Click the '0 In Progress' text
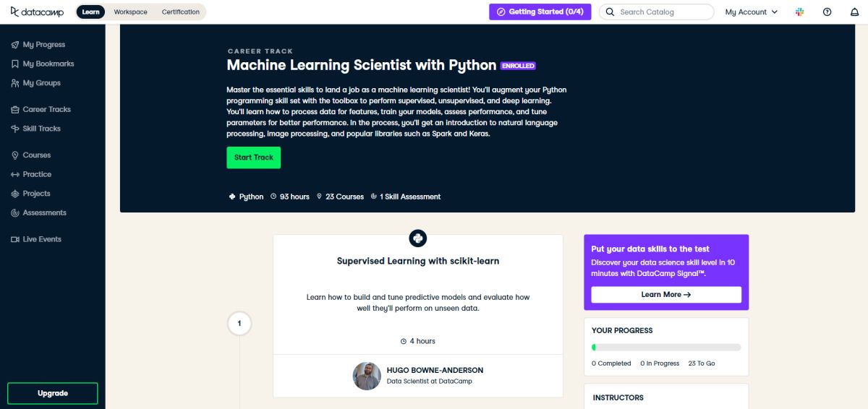868x409 pixels. pos(660,363)
